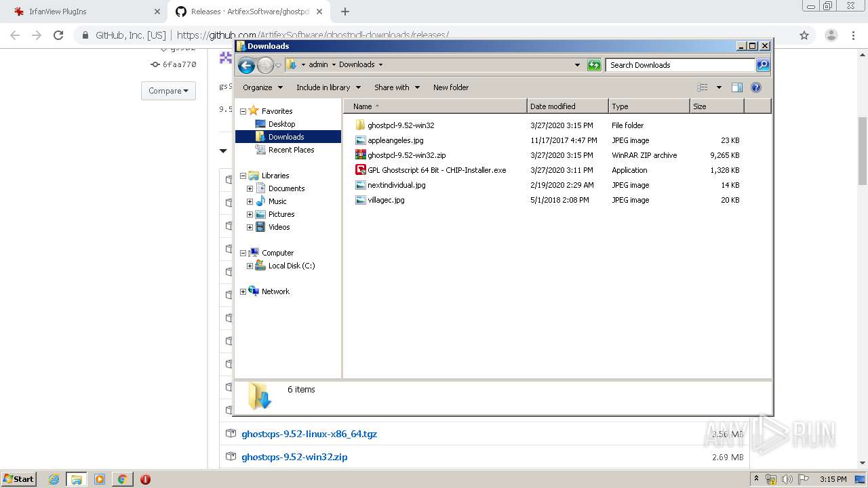Expand the Local Disk (C:) node
Image resolution: width=868 pixels, height=488 pixels.
(250, 266)
